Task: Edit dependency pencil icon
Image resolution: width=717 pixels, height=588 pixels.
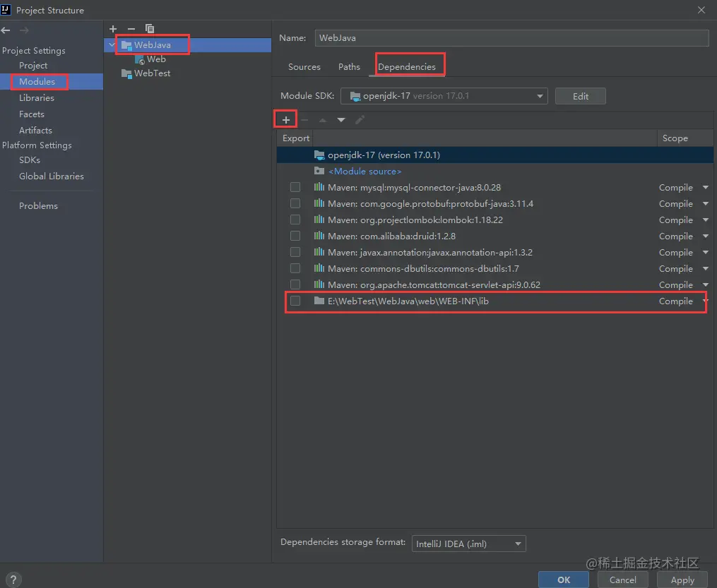Action: coord(360,120)
